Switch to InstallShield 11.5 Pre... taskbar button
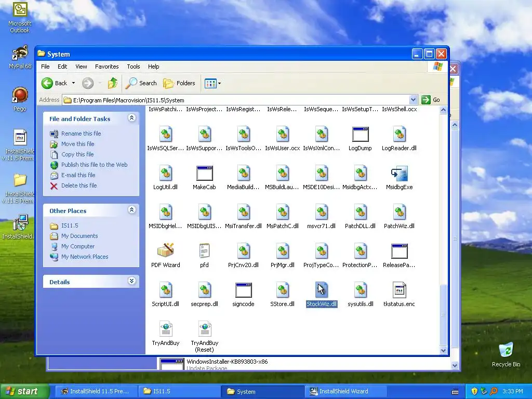This screenshot has height=399, width=532. (96, 391)
